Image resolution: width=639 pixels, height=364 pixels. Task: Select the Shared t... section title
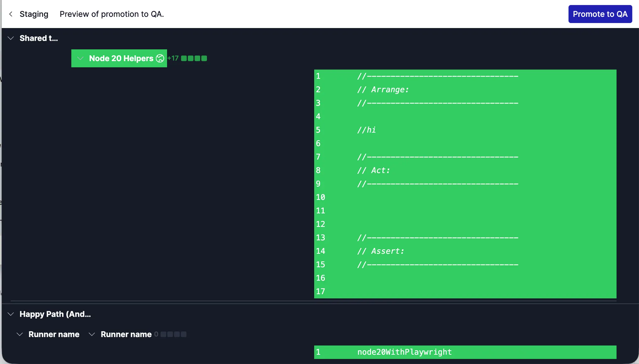[x=39, y=38]
